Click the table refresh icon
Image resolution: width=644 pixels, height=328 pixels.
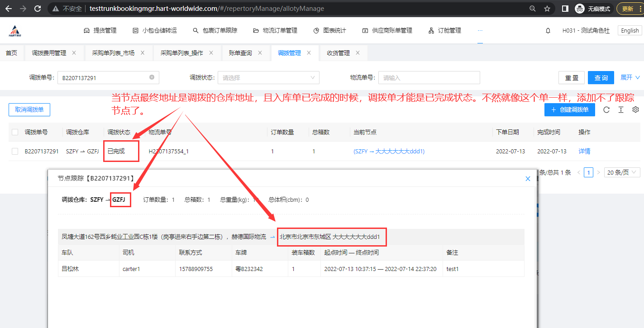point(606,109)
